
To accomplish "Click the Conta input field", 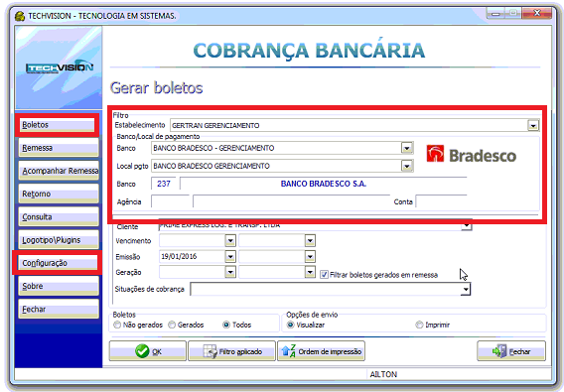I will 442,201.
